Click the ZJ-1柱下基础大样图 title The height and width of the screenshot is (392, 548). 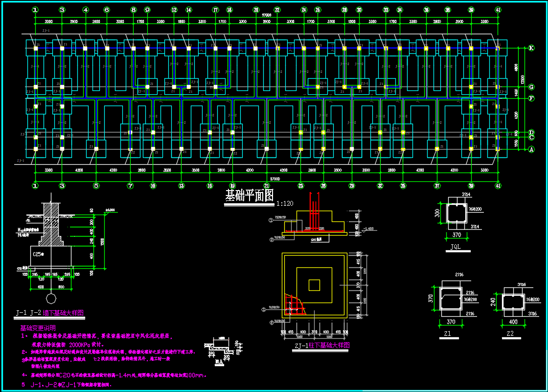coord(322,345)
